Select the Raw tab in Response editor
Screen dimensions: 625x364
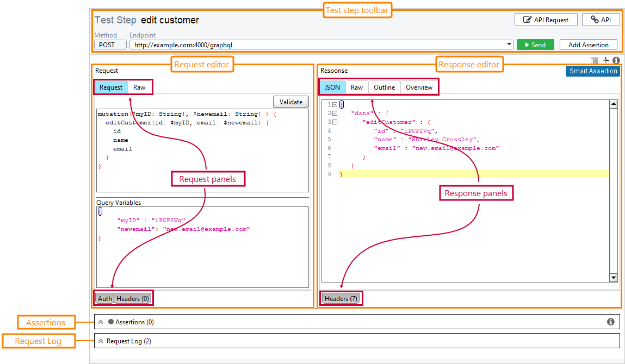coord(357,87)
